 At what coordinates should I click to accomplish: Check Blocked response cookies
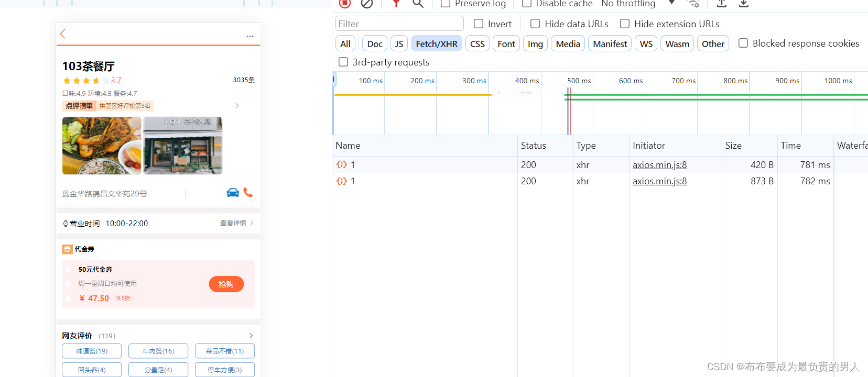pos(743,43)
